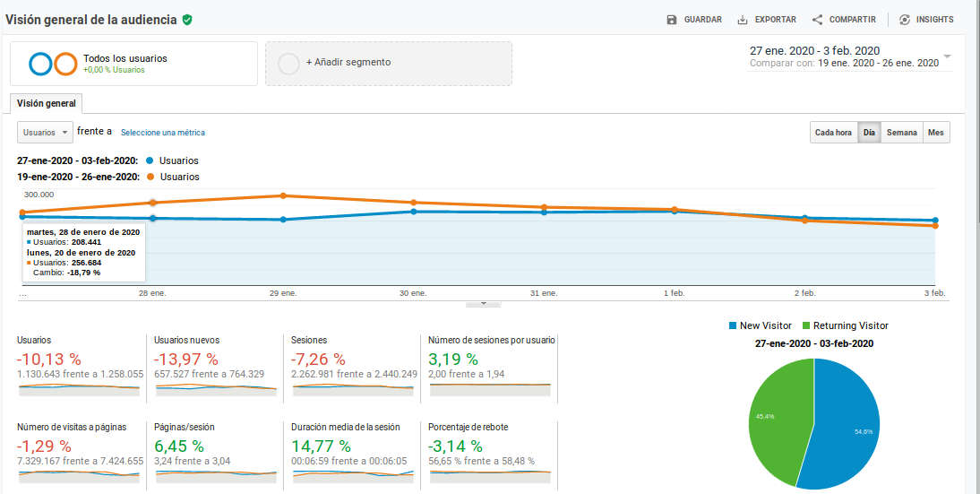Collapse the chart using bottom arrow handle
980x494 pixels.
pos(484,304)
